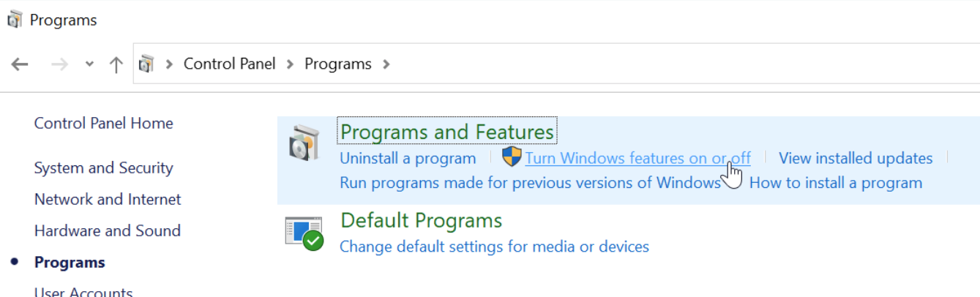Open View installed updates link
Image resolution: width=980 pixels, height=297 pixels.
[855, 158]
